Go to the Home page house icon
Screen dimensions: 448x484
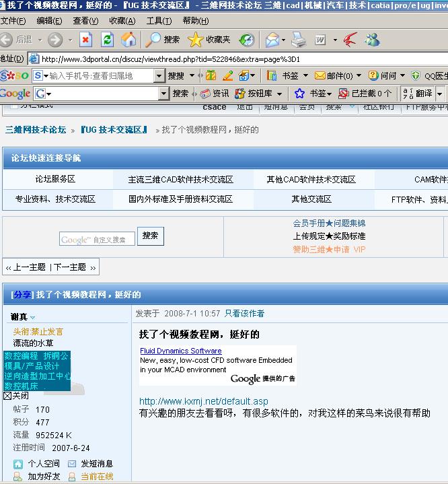[x=128, y=40]
